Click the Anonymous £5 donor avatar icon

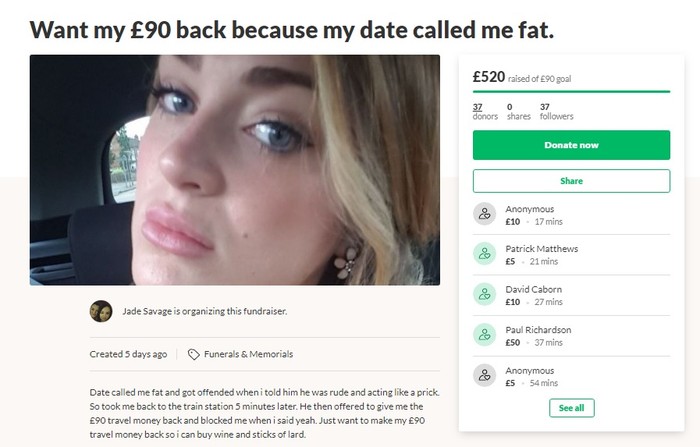[x=486, y=375]
